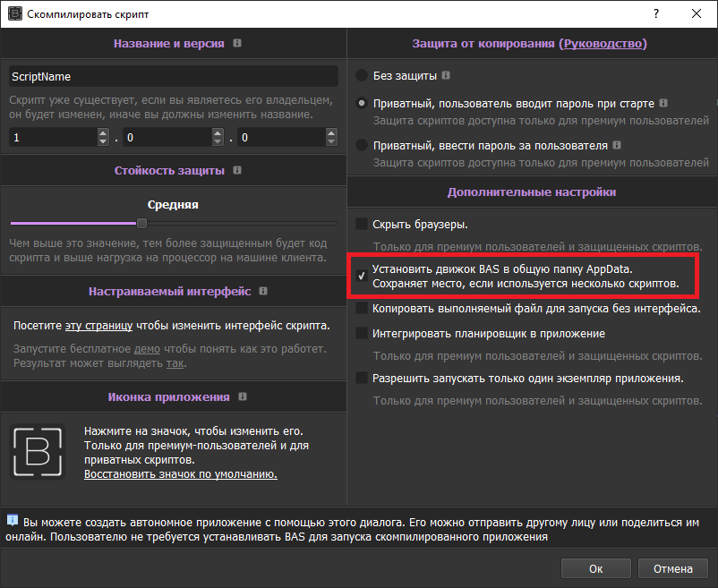The width and height of the screenshot is (718, 588).
Task: Uncheck Установить движок BAS в AppData
Action: (362, 276)
